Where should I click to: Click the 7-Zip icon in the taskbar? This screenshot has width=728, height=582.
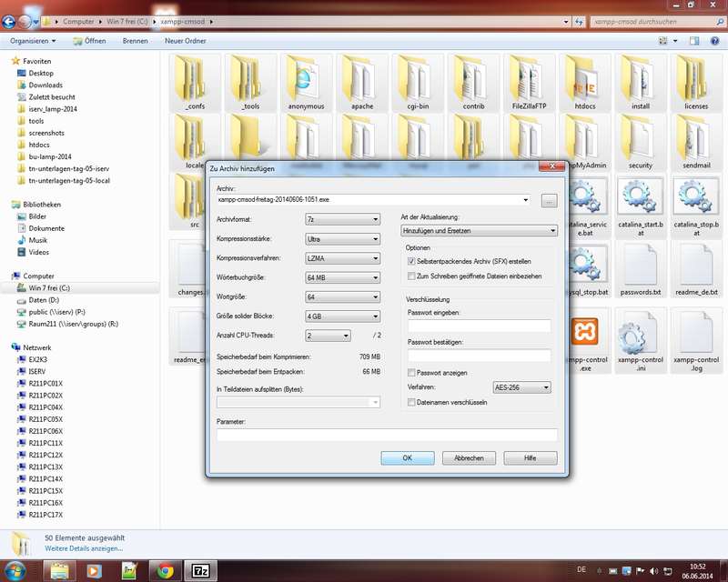point(200,569)
